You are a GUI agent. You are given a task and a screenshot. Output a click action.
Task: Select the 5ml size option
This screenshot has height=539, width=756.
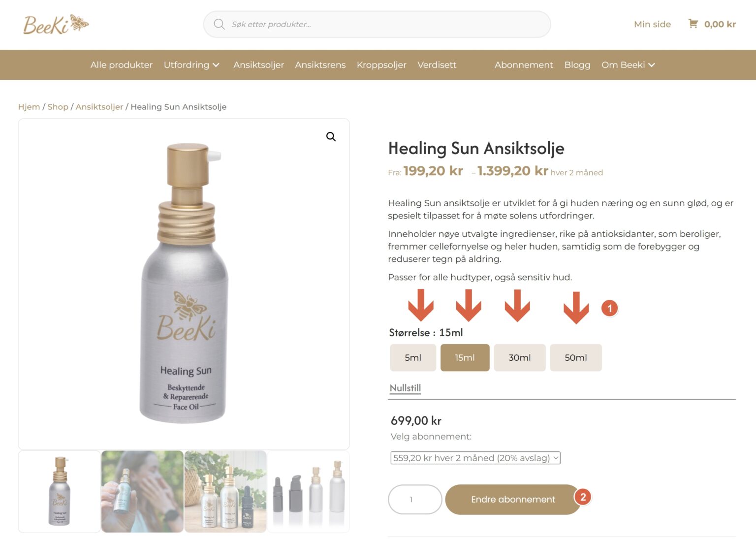tap(413, 357)
